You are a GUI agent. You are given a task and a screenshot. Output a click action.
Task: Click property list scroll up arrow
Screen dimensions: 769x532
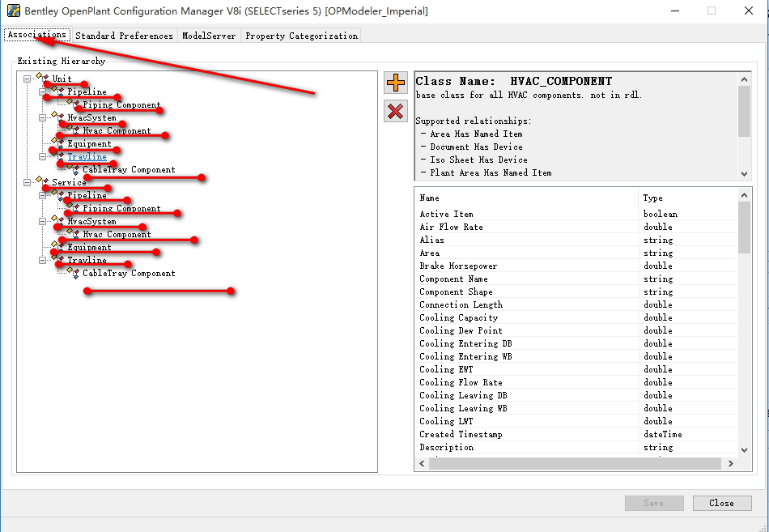745,195
